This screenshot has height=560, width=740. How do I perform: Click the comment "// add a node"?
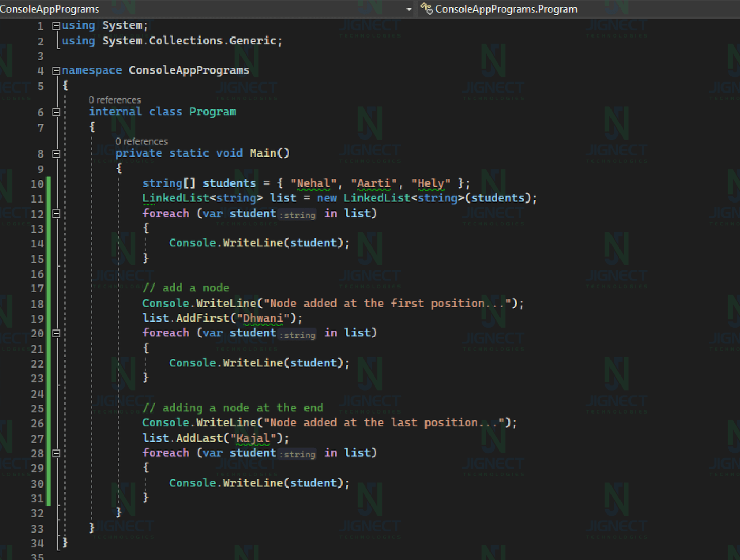point(186,288)
